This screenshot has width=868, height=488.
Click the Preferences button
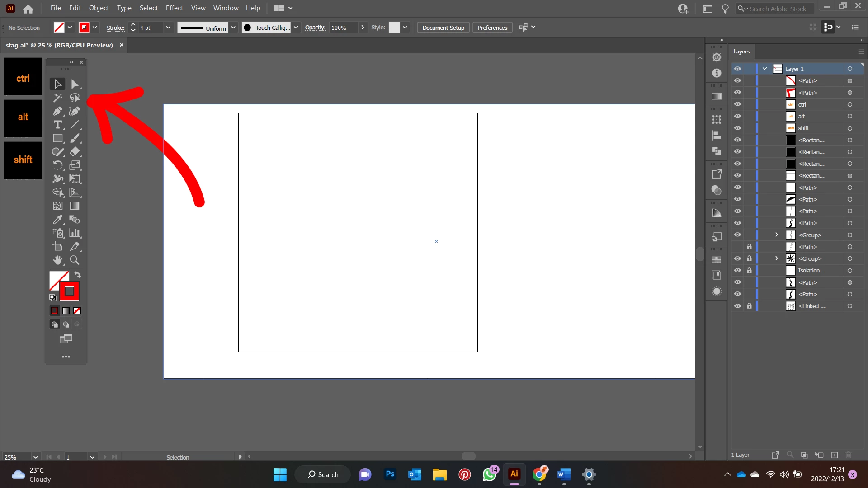(x=492, y=28)
